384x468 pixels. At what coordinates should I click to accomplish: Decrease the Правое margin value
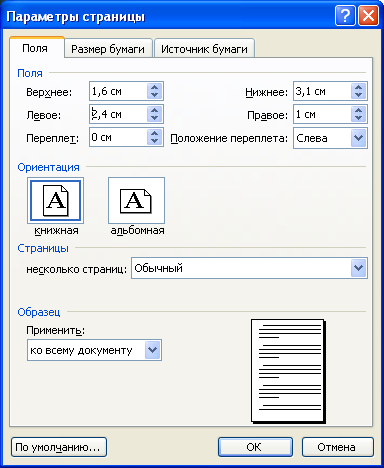point(358,118)
